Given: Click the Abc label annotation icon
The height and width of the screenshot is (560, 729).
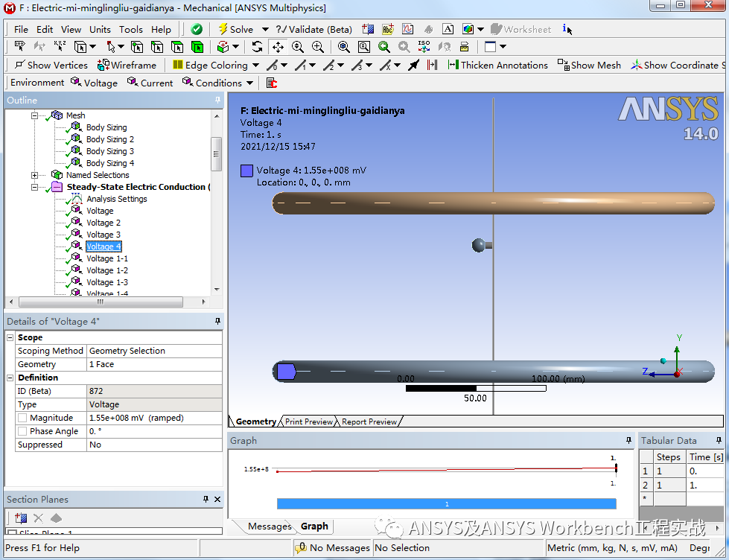Looking at the screenshot, I should pyautogui.click(x=388, y=29).
